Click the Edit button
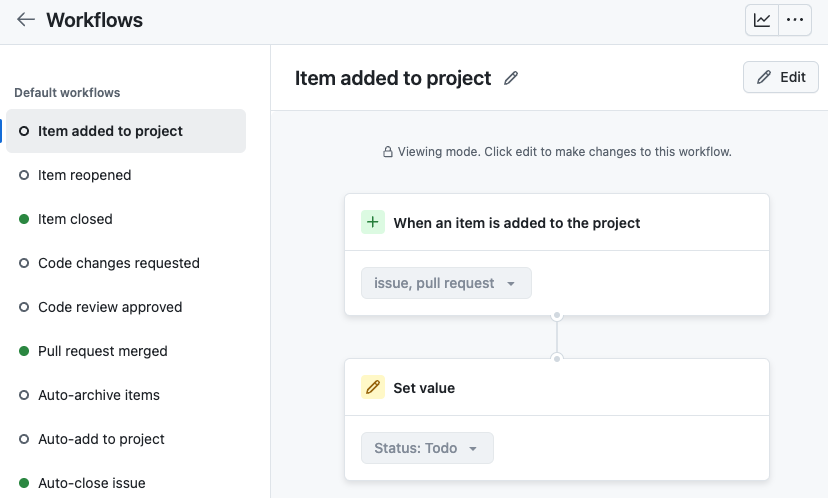This screenshot has width=828, height=498. pyautogui.click(x=780, y=77)
